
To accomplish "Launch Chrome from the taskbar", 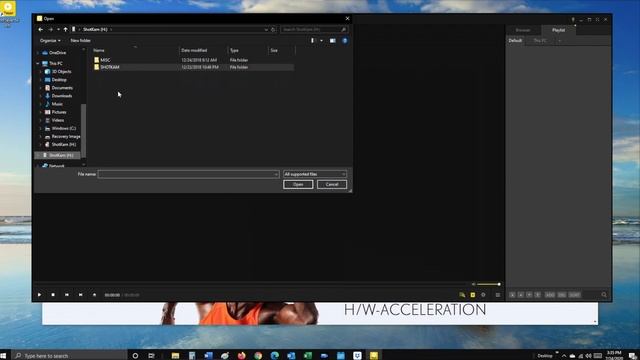I will pos(258,356).
